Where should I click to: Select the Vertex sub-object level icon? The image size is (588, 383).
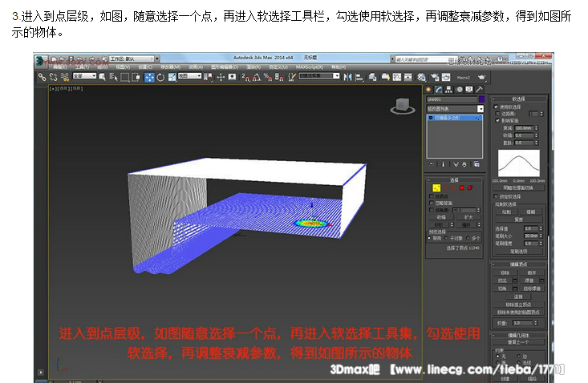point(436,188)
